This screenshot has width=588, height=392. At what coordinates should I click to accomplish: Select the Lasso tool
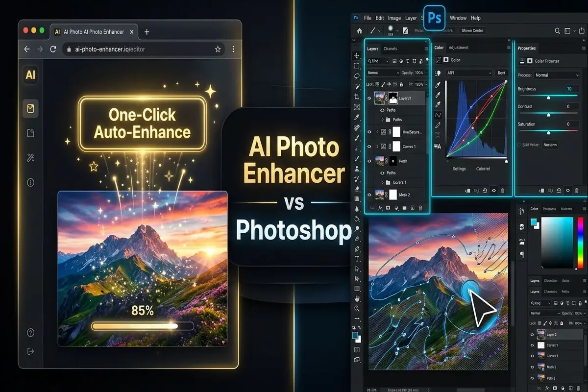[x=357, y=76]
